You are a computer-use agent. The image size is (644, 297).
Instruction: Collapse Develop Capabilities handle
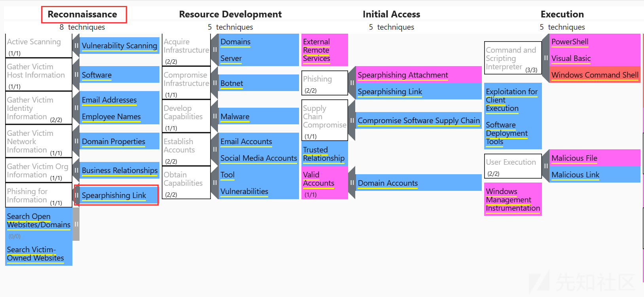click(x=215, y=116)
